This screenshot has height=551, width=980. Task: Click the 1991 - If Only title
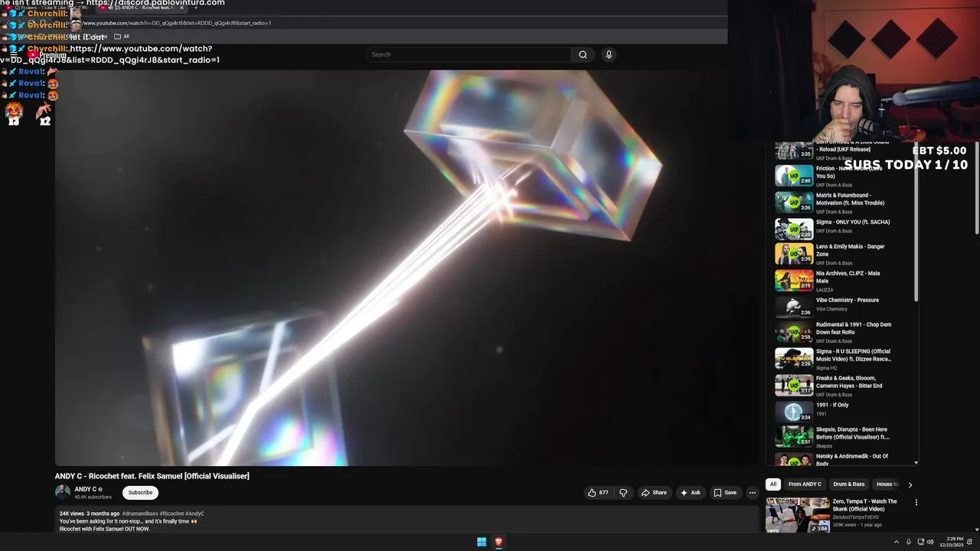832,405
